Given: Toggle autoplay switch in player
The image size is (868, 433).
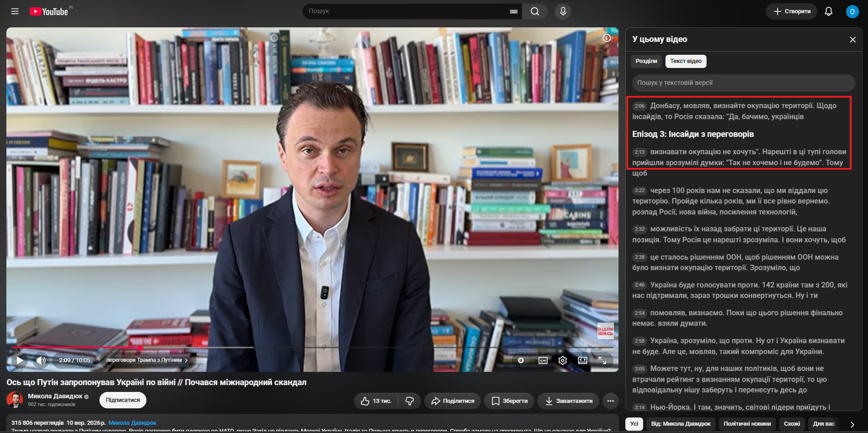Looking at the screenshot, I should point(521,360).
